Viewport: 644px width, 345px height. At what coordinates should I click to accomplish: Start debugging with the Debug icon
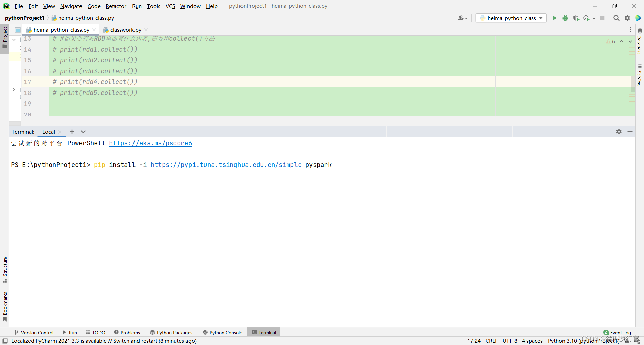(565, 18)
